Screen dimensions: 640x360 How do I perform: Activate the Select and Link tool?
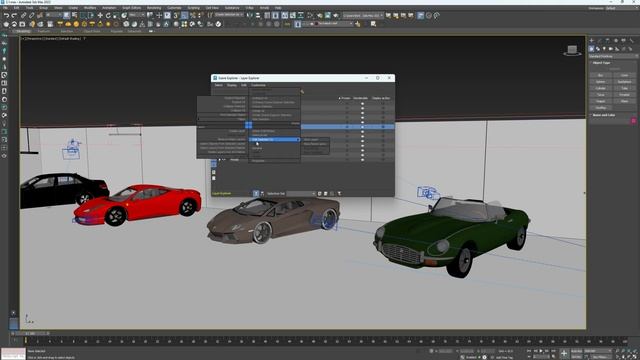(x=23, y=16)
